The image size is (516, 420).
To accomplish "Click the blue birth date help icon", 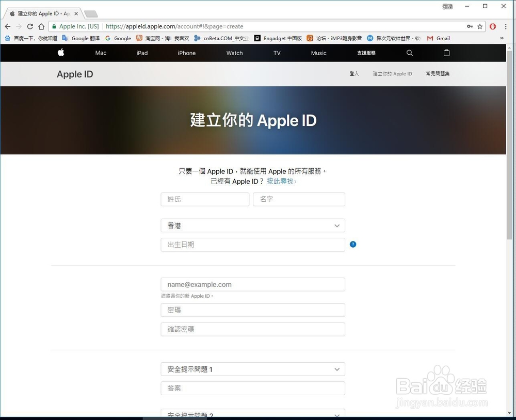I will (353, 244).
